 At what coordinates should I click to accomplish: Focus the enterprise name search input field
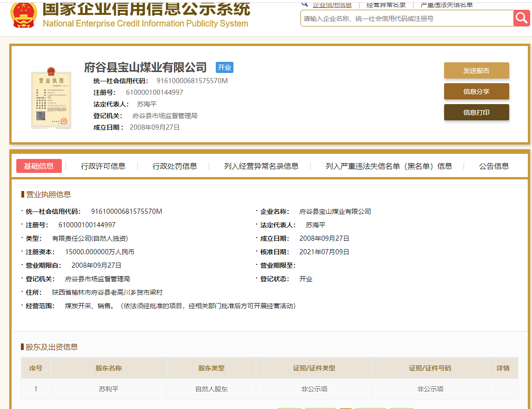pos(407,19)
